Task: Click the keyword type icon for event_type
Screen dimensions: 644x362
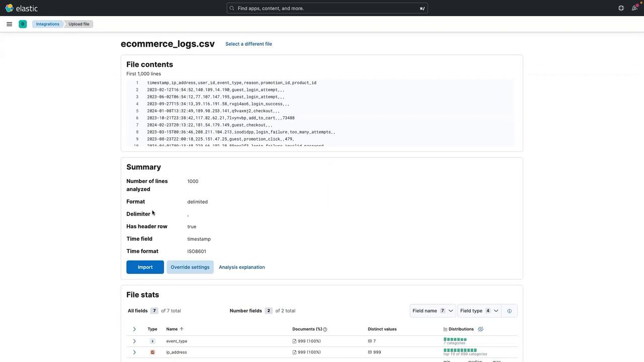Action: pos(152,341)
